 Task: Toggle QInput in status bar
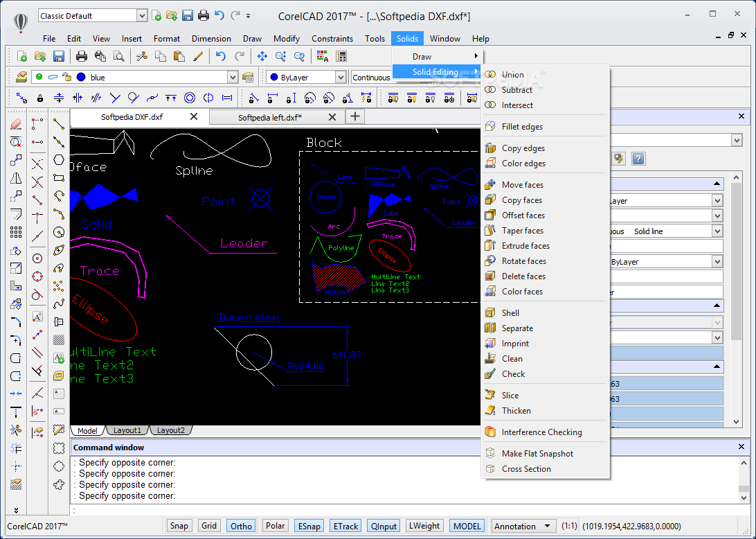[384, 526]
